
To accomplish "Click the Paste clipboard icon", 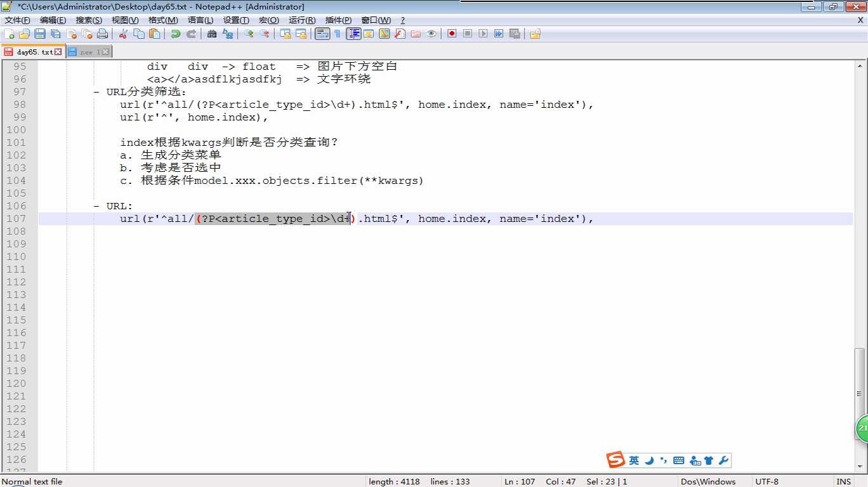I will 154,34.
